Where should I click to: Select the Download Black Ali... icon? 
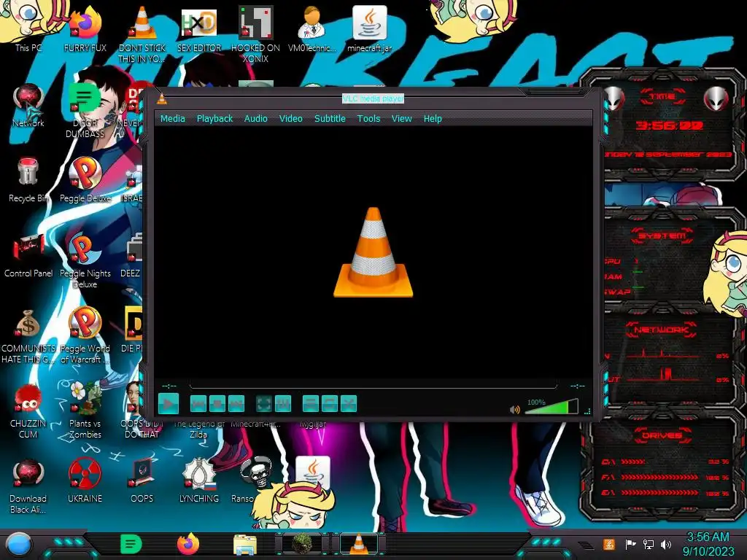(28, 486)
